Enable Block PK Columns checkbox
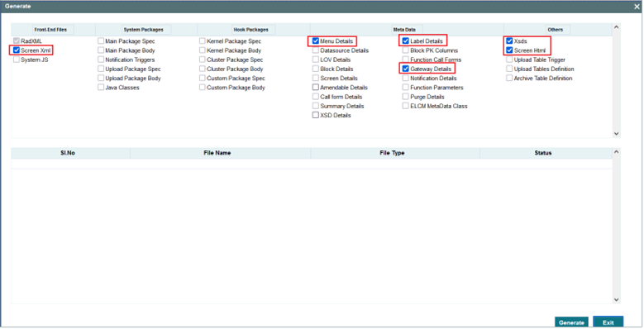The width and height of the screenshot is (644, 329). tap(405, 50)
